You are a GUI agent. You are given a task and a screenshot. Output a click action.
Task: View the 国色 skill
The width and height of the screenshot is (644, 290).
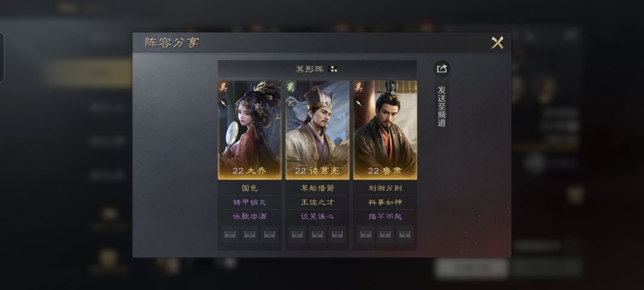click(250, 188)
